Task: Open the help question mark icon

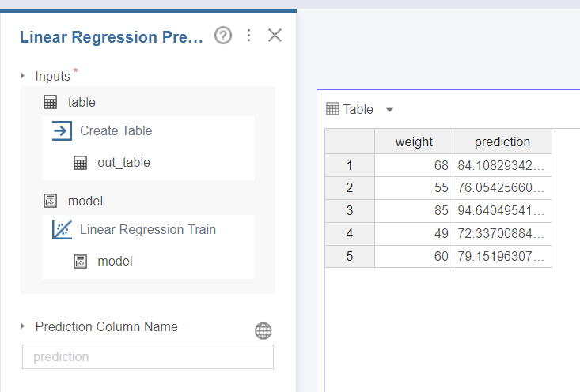Action: [x=223, y=36]
